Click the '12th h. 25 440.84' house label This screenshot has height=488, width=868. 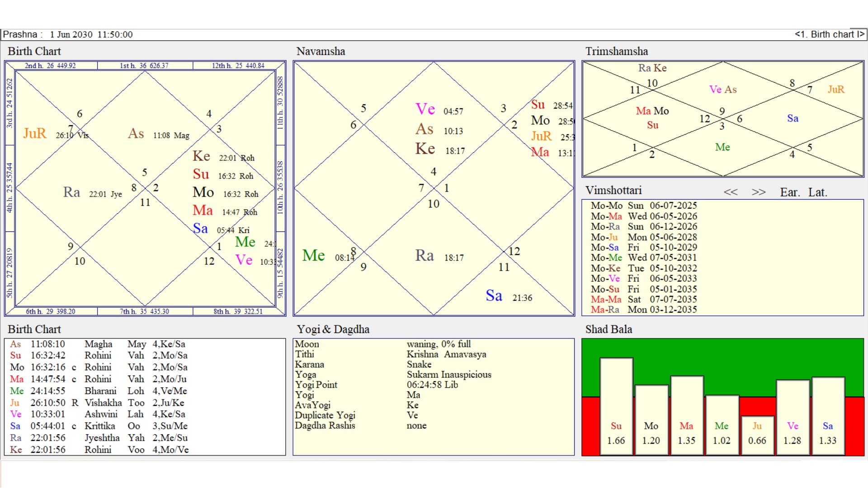[x=238, y=66]
